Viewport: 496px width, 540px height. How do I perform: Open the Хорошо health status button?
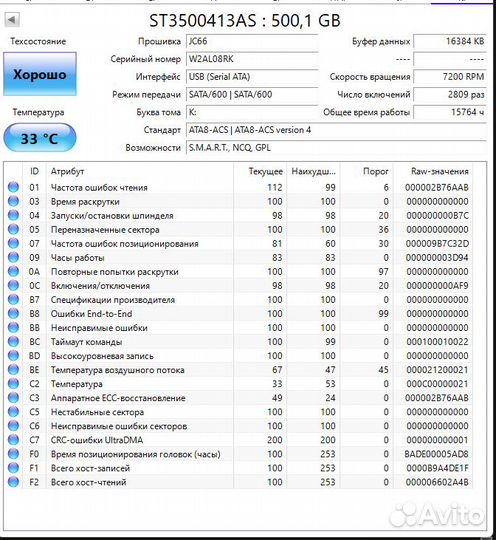click(x=40, y=74)
